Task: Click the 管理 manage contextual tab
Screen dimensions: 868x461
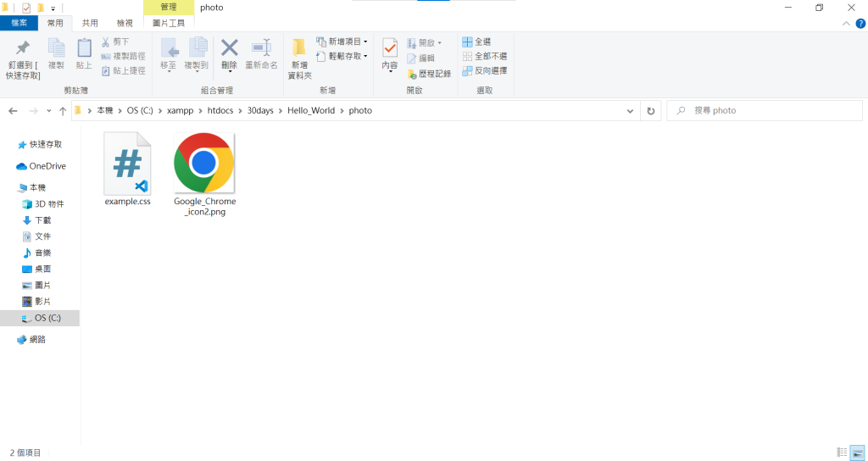Action: 169,7
